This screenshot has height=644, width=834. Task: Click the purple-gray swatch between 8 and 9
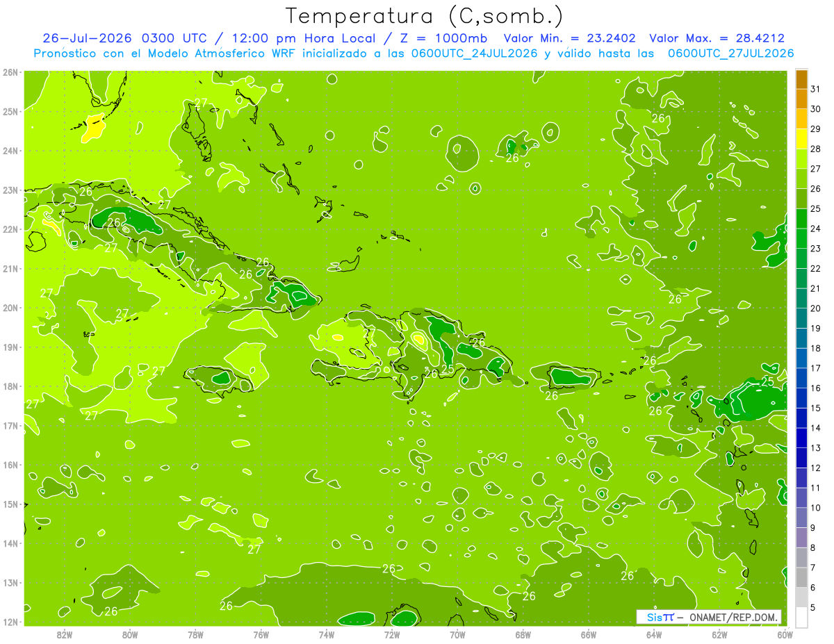[x=801, y=537]
